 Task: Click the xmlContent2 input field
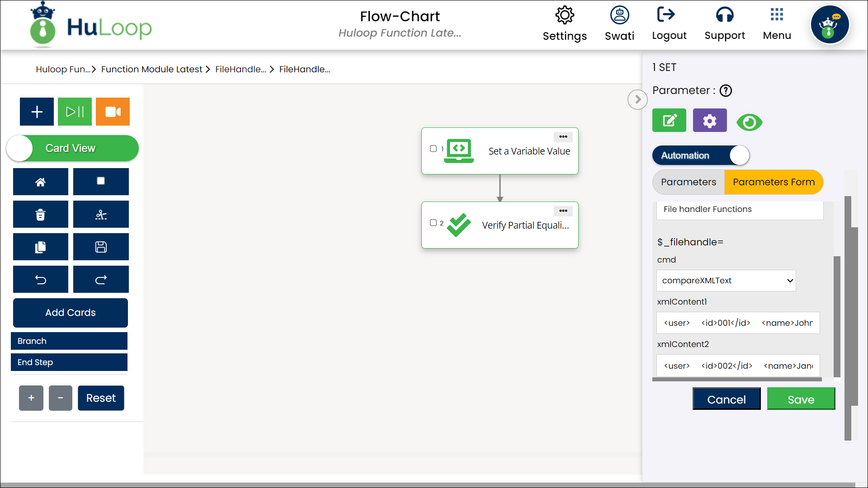[x=738, y=366]
